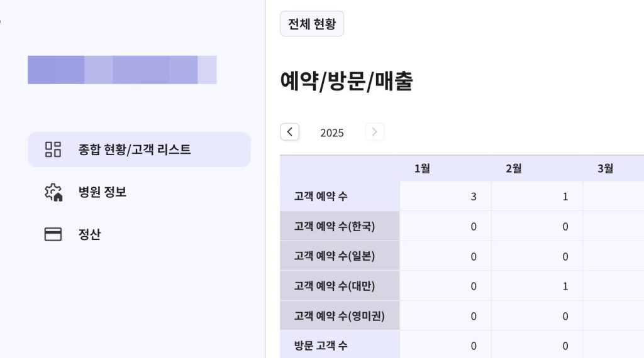Screen dimensions: 644x358
Task: Click the dashboard grid icon in sidebar
Action: (53, 149)
